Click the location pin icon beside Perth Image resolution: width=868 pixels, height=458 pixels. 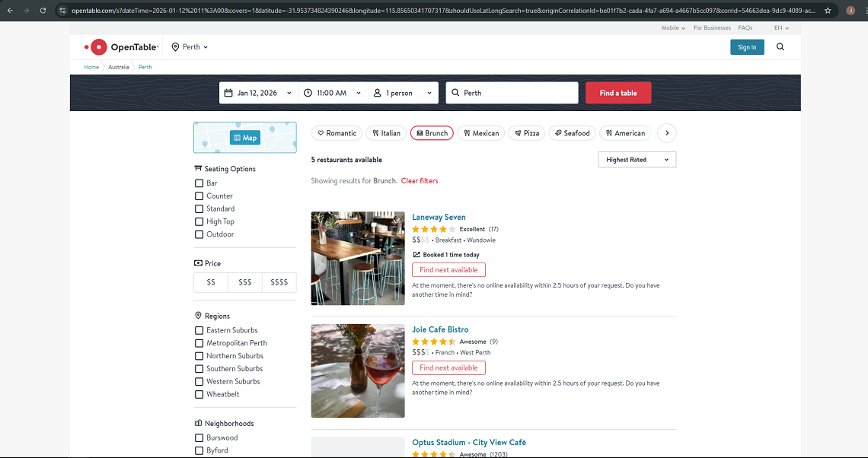coord(175,47)
